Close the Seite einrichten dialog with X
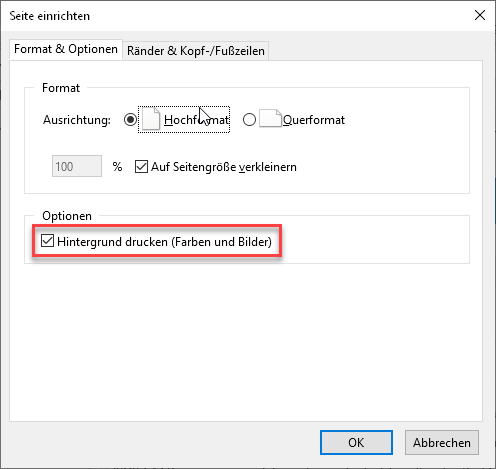Viewport: 496px width, 469px height. coord(480,15)
